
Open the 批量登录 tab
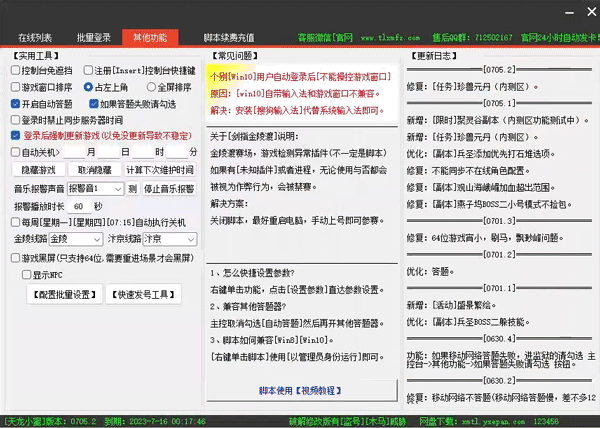tap(91, 37)
